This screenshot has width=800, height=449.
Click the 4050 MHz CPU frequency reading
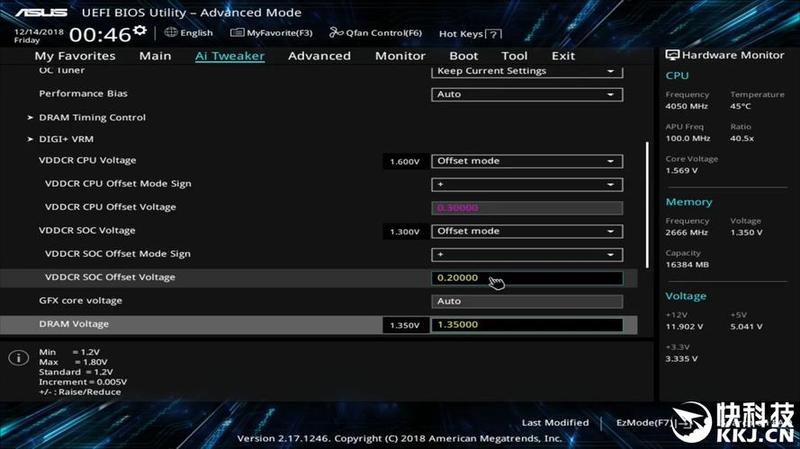(x=686, y=106)
